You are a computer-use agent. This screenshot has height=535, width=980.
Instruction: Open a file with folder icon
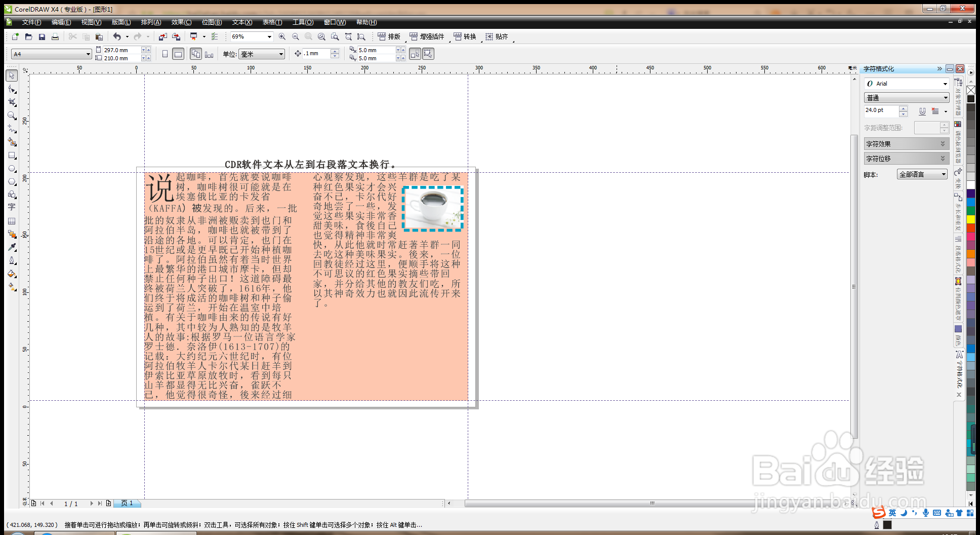click(x=28, y=36)
